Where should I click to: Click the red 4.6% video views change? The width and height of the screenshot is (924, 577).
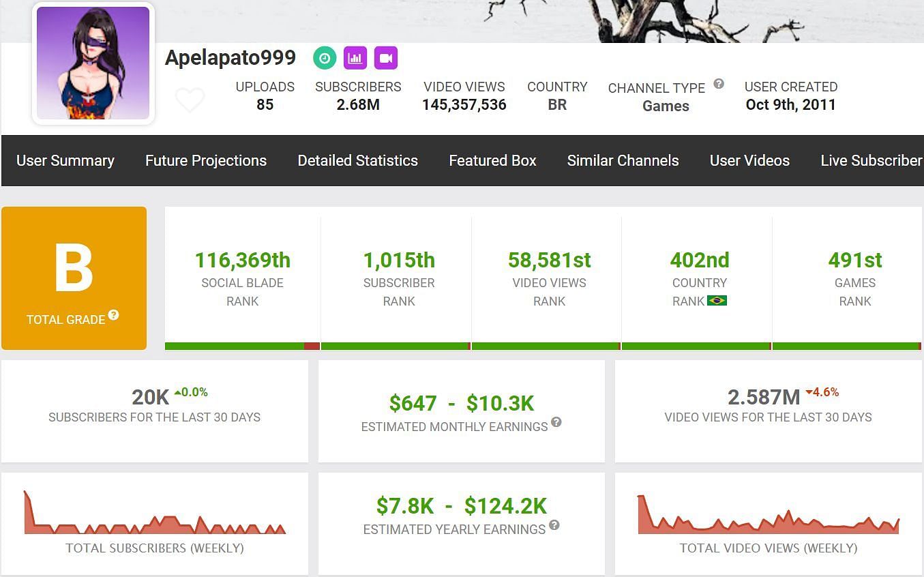click(x=822, y=392)
